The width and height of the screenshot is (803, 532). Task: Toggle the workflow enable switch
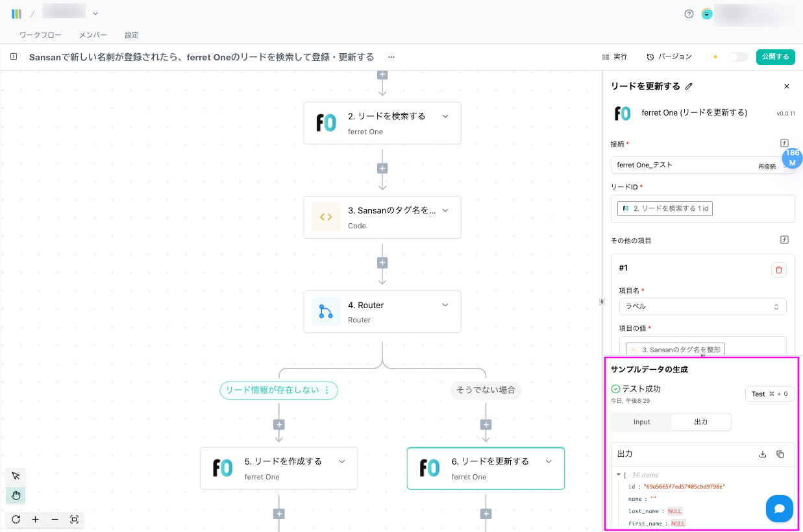click(x=738, y=57)
